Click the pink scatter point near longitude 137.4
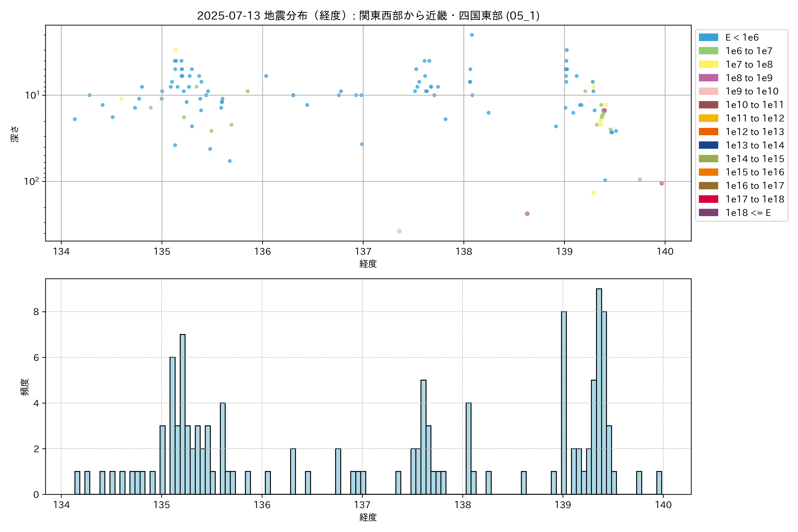Viewport: 798px width, 532px height. [x=399, y=231]
